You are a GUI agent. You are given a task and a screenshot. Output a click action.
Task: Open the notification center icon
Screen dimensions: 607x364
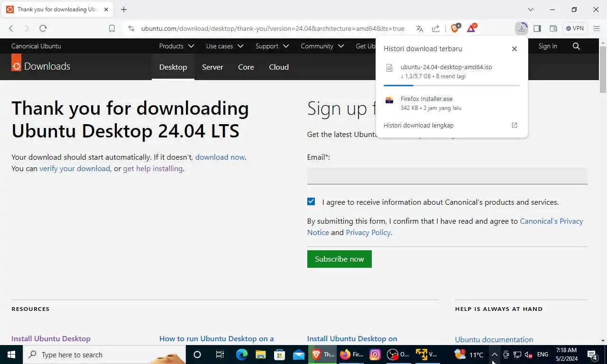tap(592, 355)
